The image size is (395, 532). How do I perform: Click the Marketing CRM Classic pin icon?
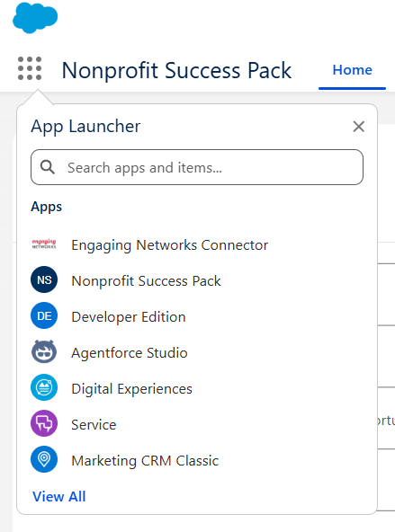point(44,459)
